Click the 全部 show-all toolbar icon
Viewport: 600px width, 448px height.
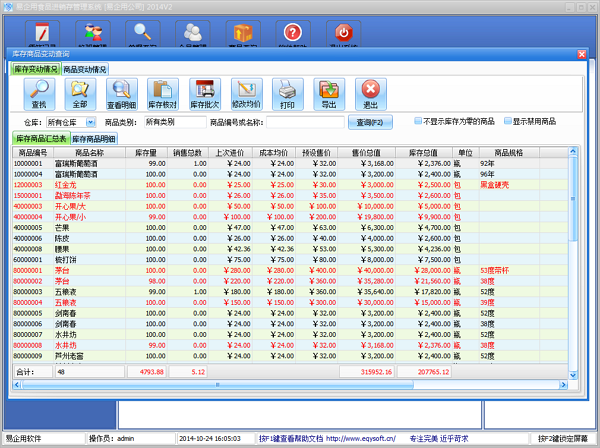[x=80, y=94]
